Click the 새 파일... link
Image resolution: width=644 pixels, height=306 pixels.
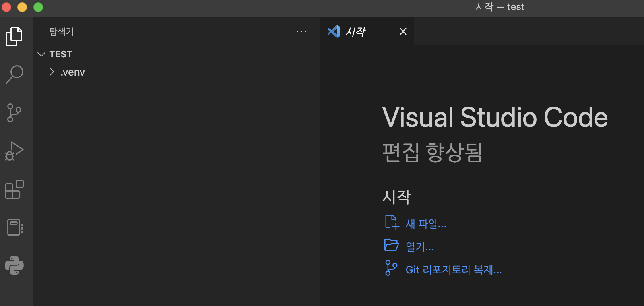point(426,224)
